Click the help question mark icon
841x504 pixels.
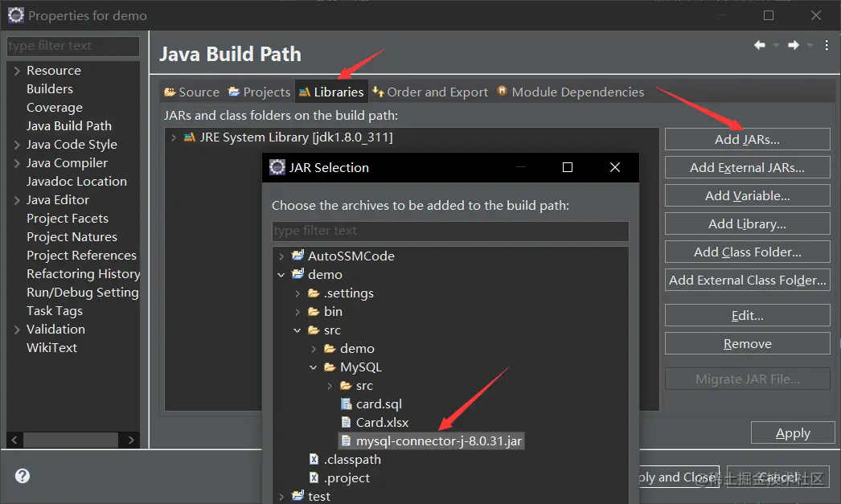(x=23, y=476)
